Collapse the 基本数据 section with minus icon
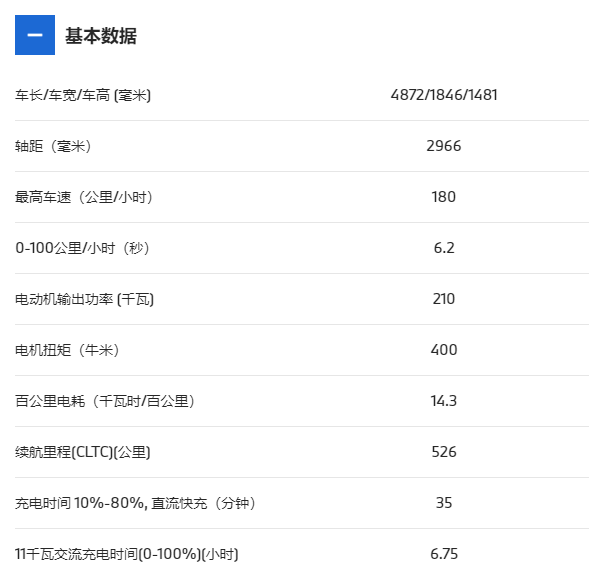 coord(35,35)
